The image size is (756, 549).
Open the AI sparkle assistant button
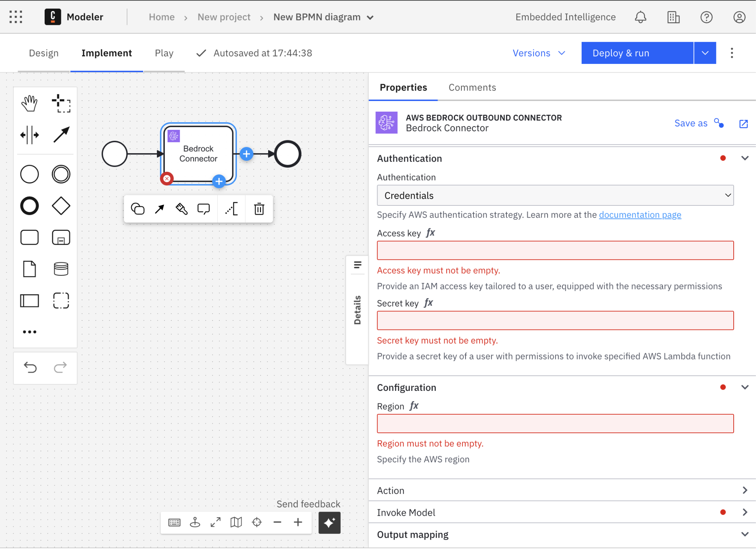click(x=329, y=523)
